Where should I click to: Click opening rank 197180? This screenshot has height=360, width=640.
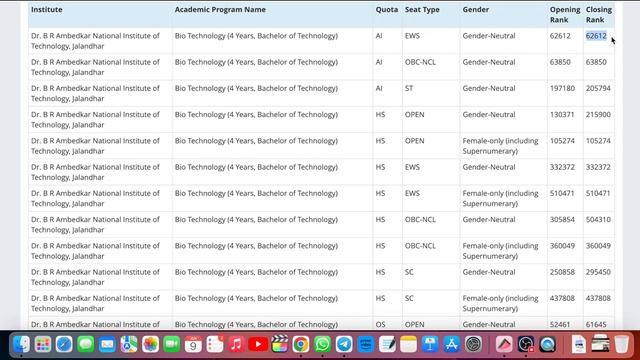pos(562,88)
